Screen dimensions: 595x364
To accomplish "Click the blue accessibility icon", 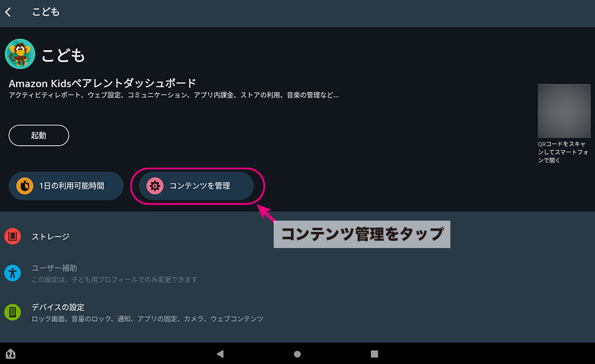I will (12, 273).
